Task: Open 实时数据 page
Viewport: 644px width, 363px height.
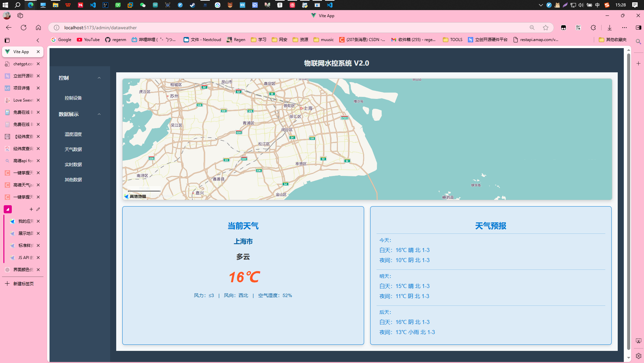Action: (x=73, y=165)
